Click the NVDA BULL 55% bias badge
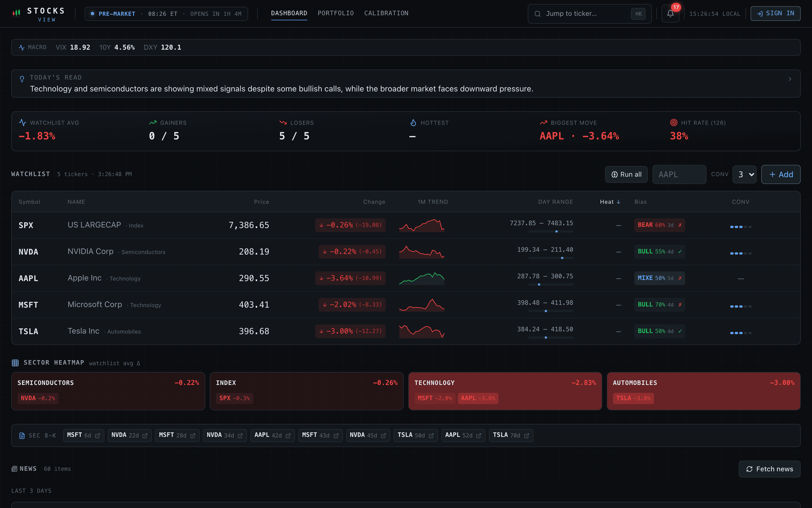Viewport: 812px width, 508px height. tap(659, 252)
